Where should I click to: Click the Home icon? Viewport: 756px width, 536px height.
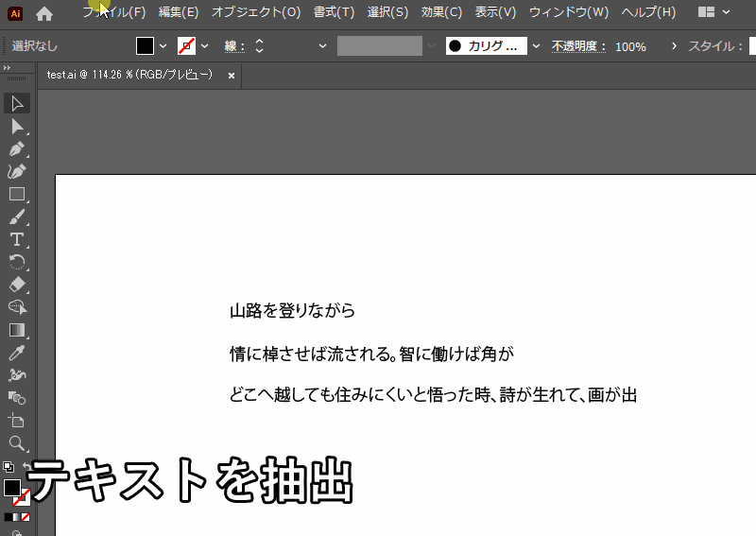44,13
